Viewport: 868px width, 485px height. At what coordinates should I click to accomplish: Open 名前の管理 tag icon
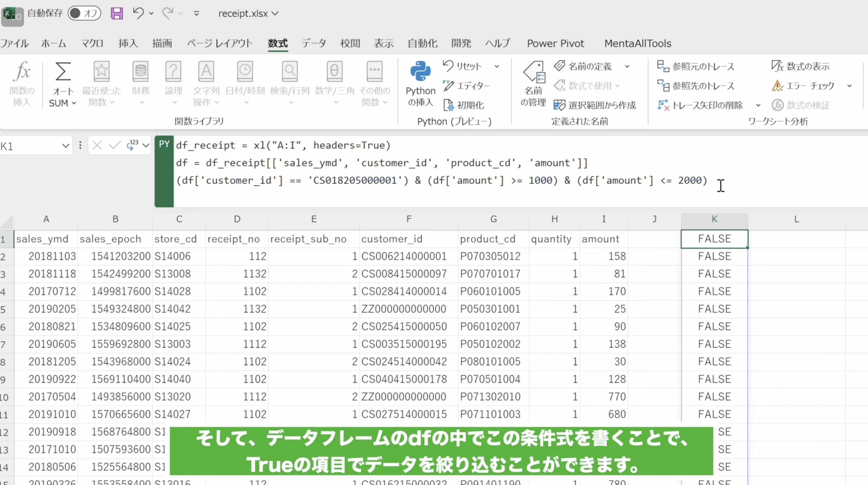(x=534, y=71)
